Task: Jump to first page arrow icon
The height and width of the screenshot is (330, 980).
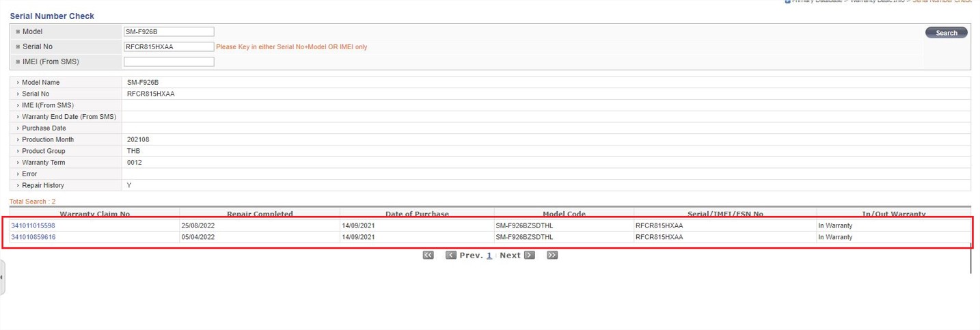Action: 428,255
